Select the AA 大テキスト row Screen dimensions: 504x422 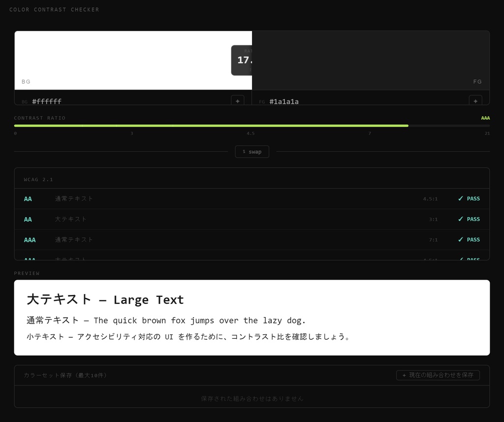coord(252,219)
